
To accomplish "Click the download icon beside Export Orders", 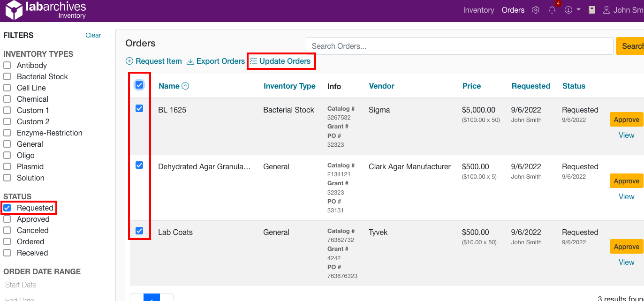I will [190, 61].
